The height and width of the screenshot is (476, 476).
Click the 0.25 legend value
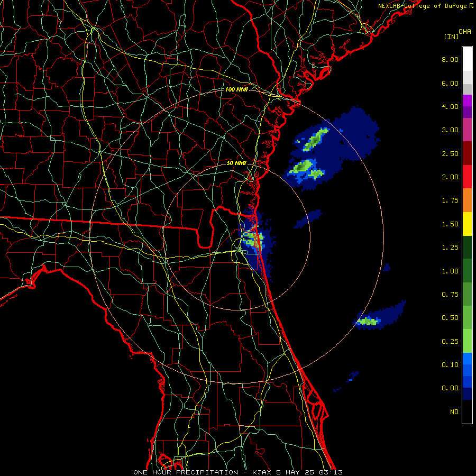tap(450, 342)
